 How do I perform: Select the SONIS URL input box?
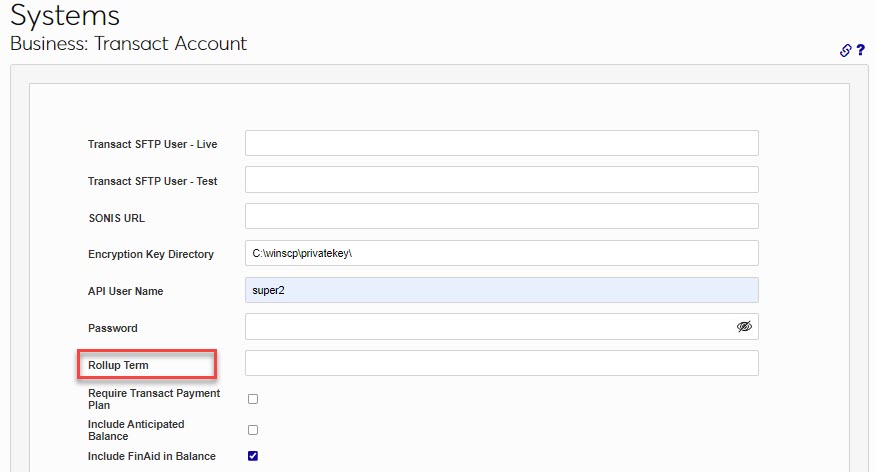pyautogui.click(x=502, y=216)
